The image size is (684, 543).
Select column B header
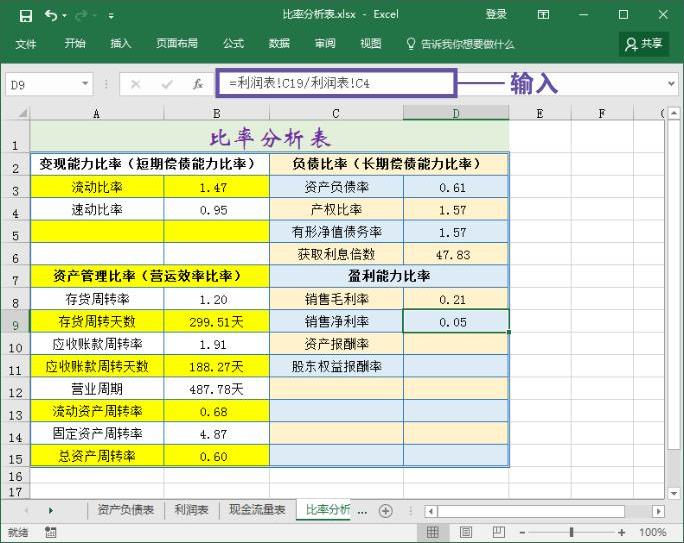pos(216,113)
